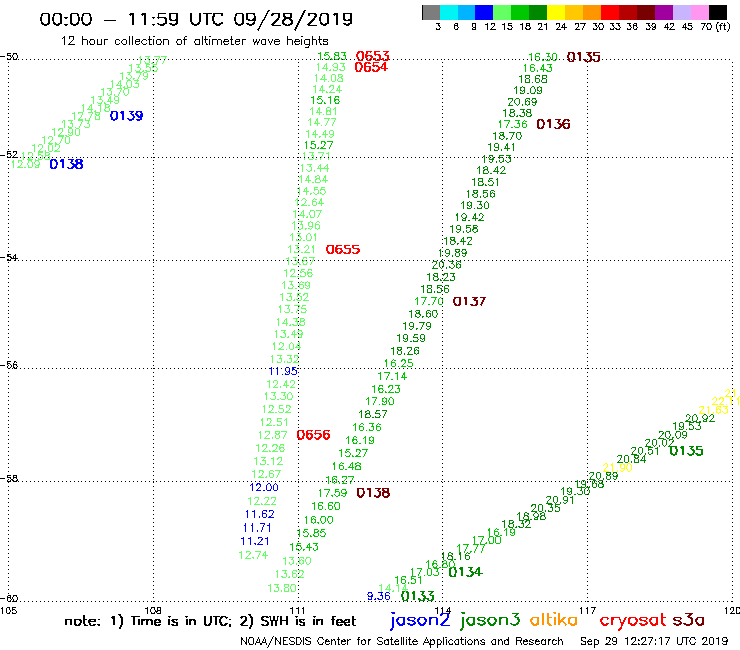Click the jason3 satellite legend label
This screenshot has width=740, height=650.
coord(490,620)
